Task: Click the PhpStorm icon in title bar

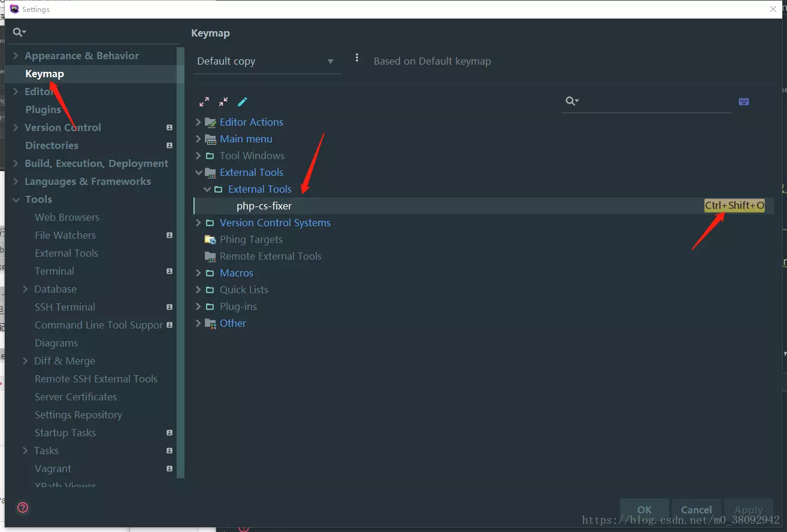Action: tap(14, 9)
